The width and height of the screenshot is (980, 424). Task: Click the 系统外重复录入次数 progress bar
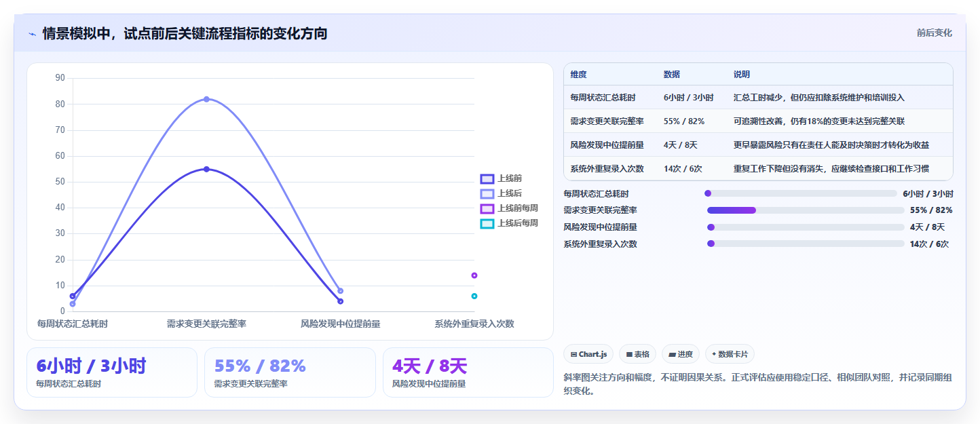click(806, 244)
